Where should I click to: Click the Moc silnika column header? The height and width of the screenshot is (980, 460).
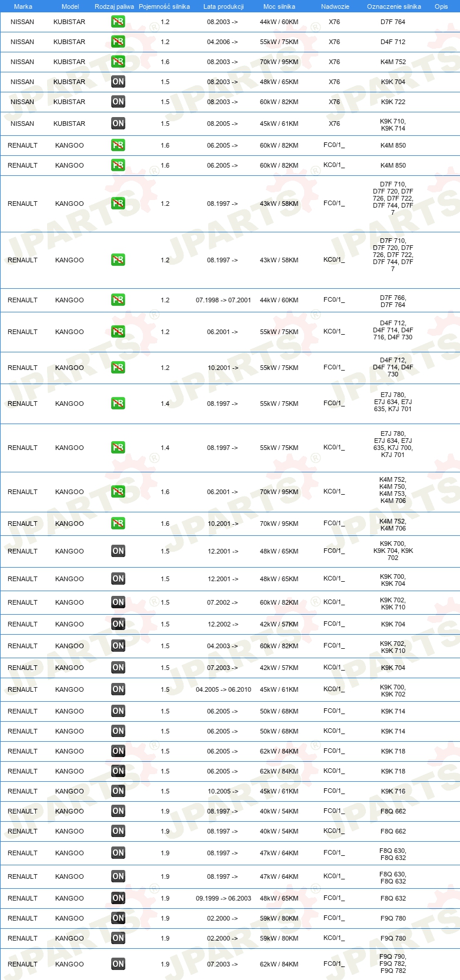point(279,6)
